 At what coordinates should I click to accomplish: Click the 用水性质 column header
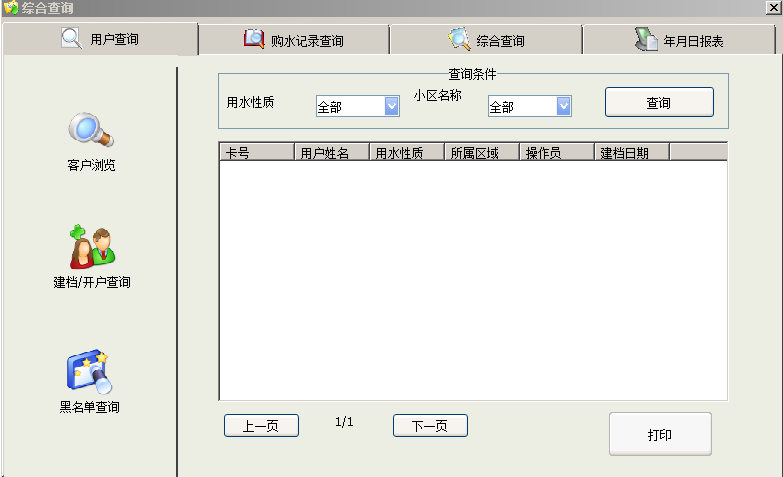(407, 152)
